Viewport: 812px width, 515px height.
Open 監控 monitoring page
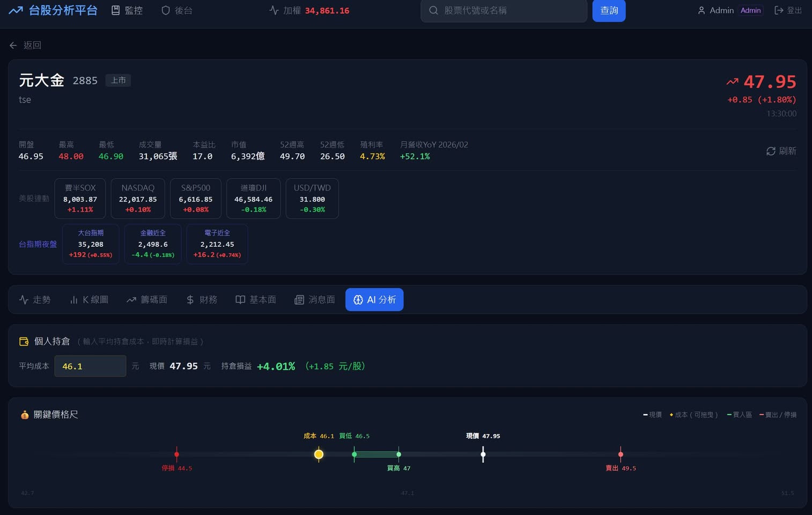[127, 10]
